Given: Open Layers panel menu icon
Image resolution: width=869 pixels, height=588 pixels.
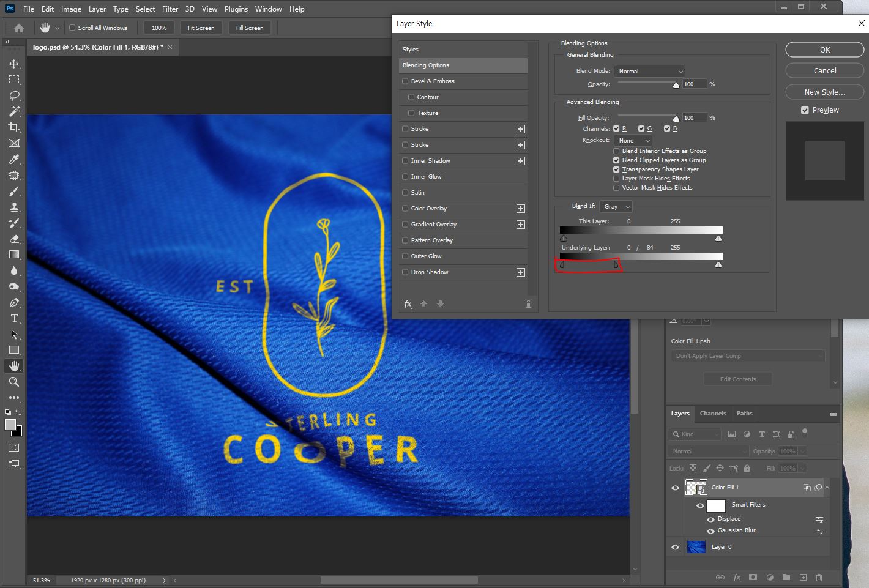Looking at the screenshot, I should pyautogui.click(x=833, y=414).
